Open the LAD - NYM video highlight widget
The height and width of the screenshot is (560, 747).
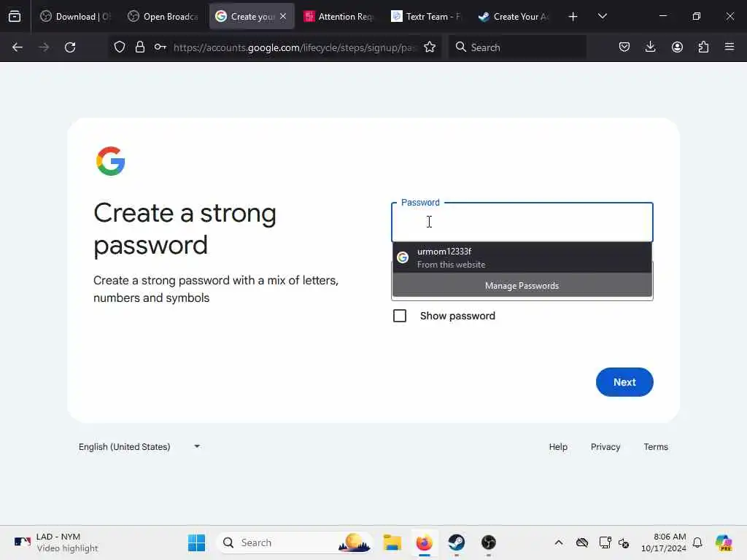(55, 542)
